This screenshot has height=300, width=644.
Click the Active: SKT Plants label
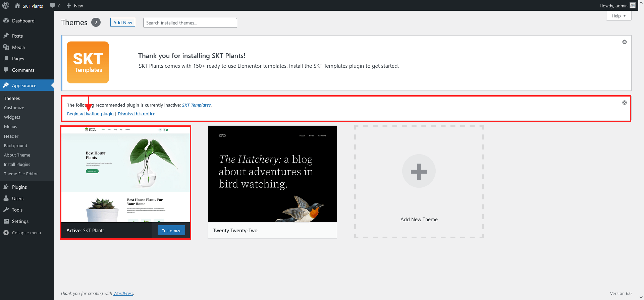coord(85,230)
